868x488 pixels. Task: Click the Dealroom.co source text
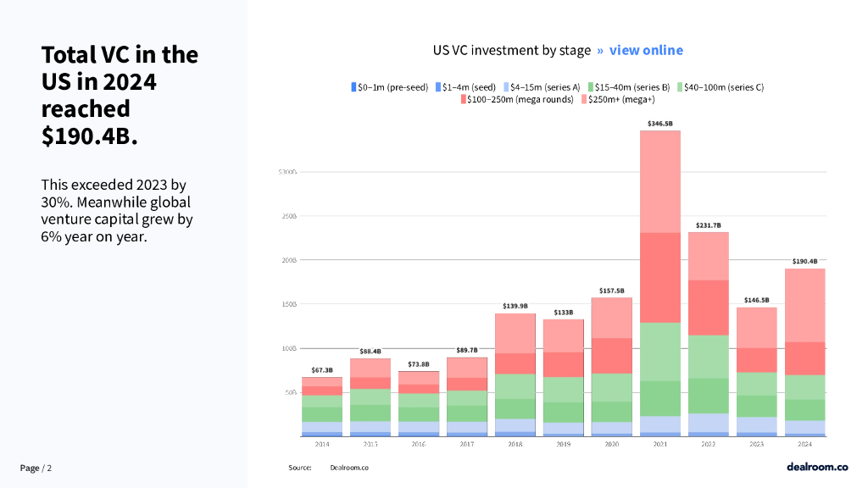[x=349, y=468]
